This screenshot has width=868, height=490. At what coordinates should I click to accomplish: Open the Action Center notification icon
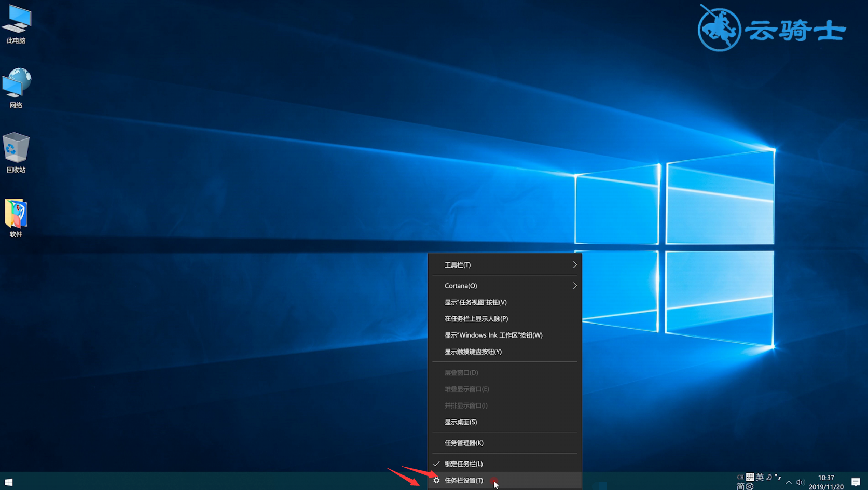[856, 482]
